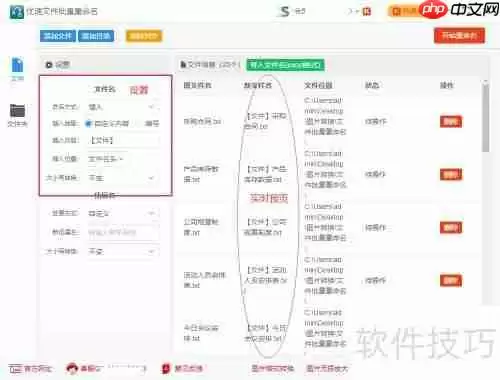Click the blue 添加文件 button

[x=58, y=36]
